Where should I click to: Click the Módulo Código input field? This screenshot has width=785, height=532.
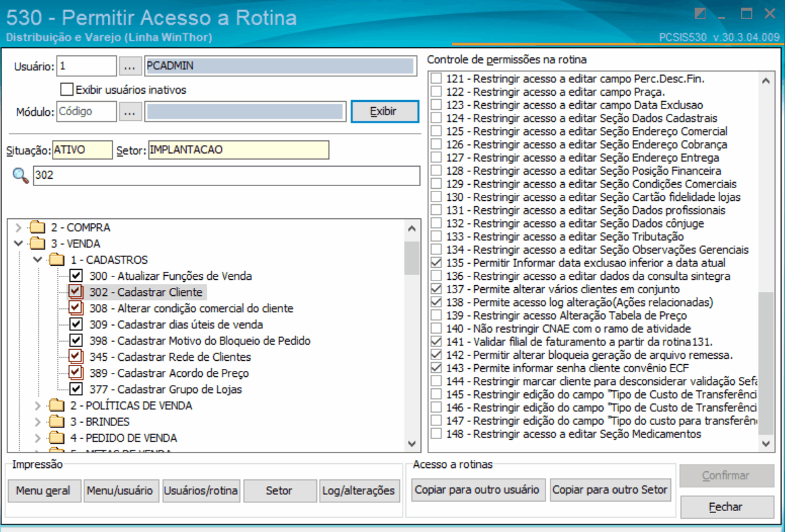click(x=86, y=112)
